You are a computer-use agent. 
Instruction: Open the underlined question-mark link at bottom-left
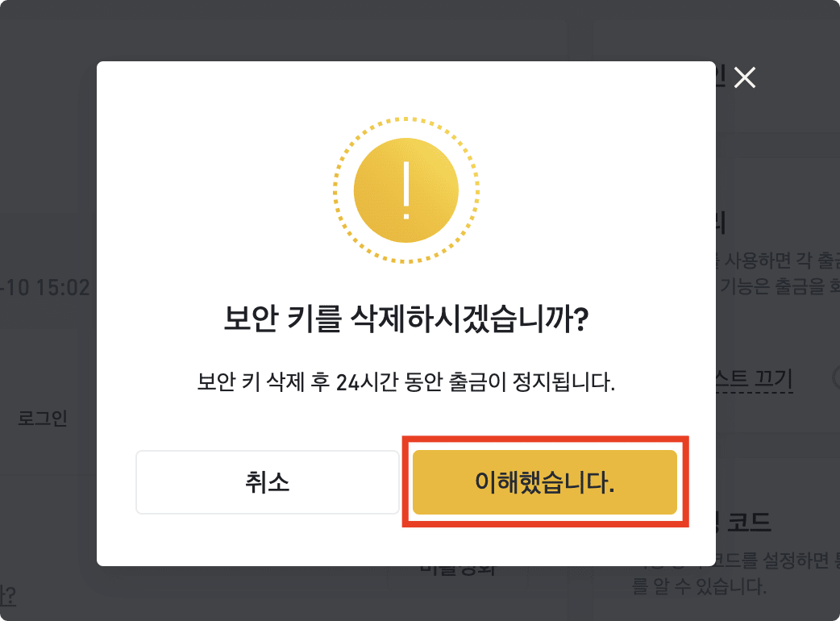[x=7, y=595]
